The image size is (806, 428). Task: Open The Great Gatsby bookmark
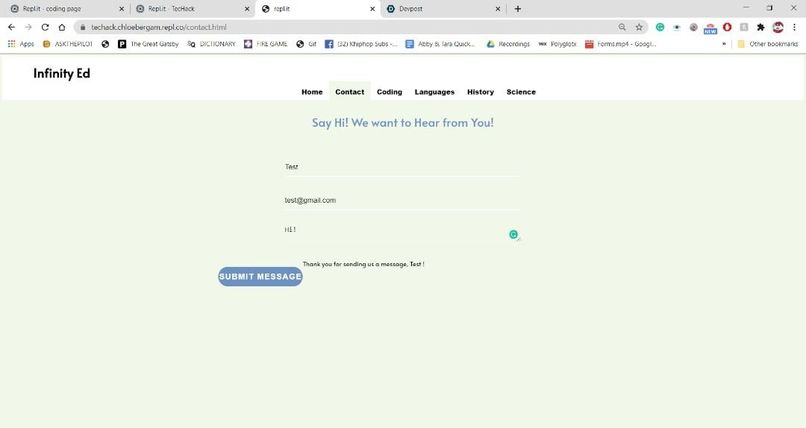pyautogui.click(x=148, y=44)
